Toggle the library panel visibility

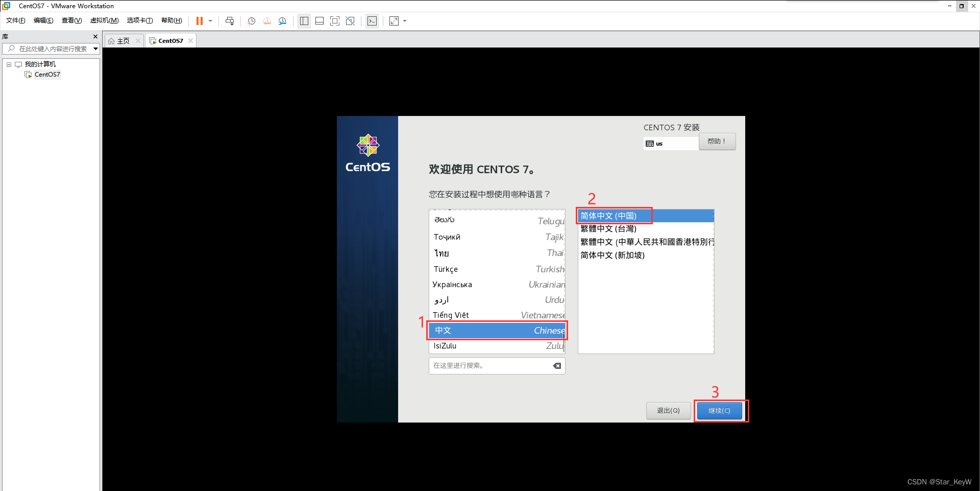click(x=304, y=21)
